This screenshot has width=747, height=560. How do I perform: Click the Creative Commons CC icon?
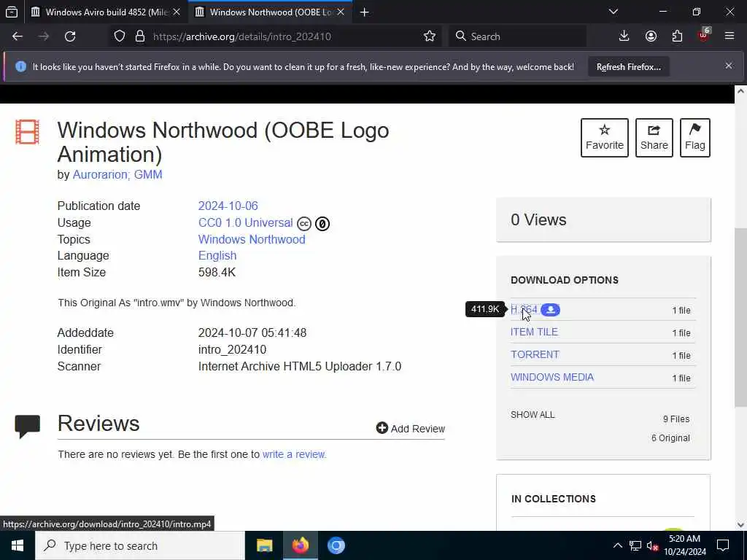coord(304,223)
